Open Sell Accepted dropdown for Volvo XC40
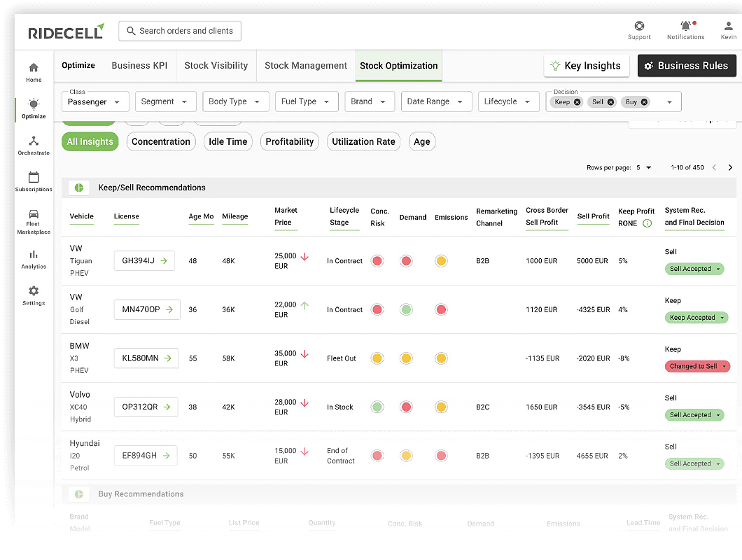This screenshot has width=742, height=560. click(694, 415)
